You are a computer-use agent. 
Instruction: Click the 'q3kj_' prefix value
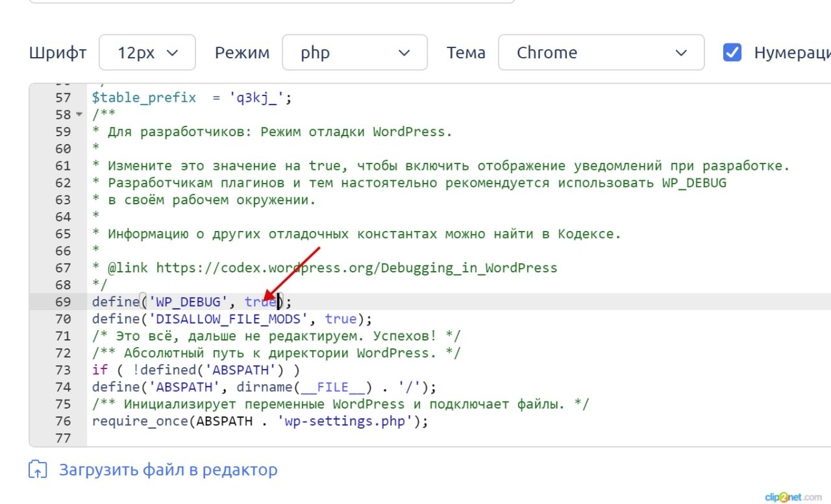pos(252,98)
